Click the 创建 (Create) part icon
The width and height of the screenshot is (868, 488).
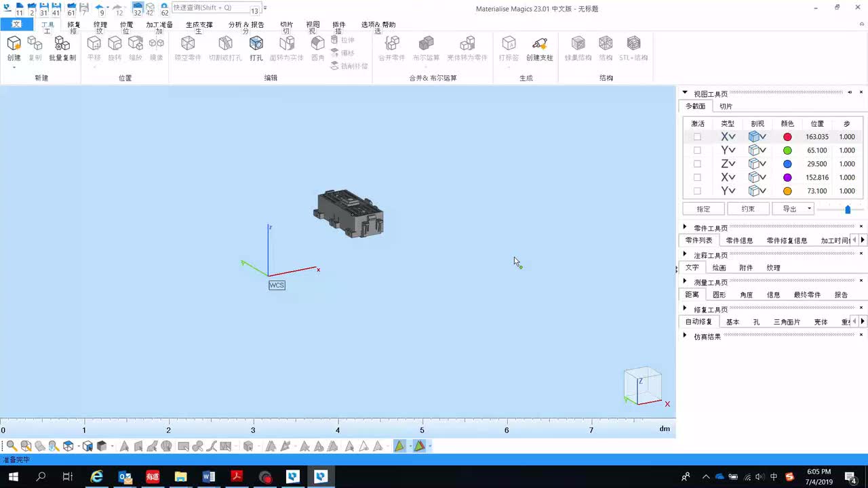tap(14, 44)
